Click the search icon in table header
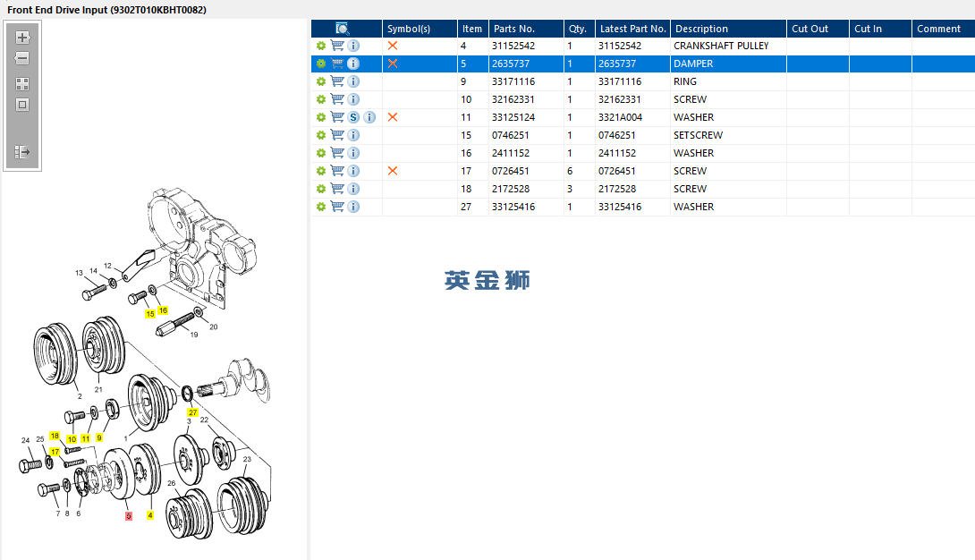The height and width of the screenshot is (560, 975). [342, 29]
